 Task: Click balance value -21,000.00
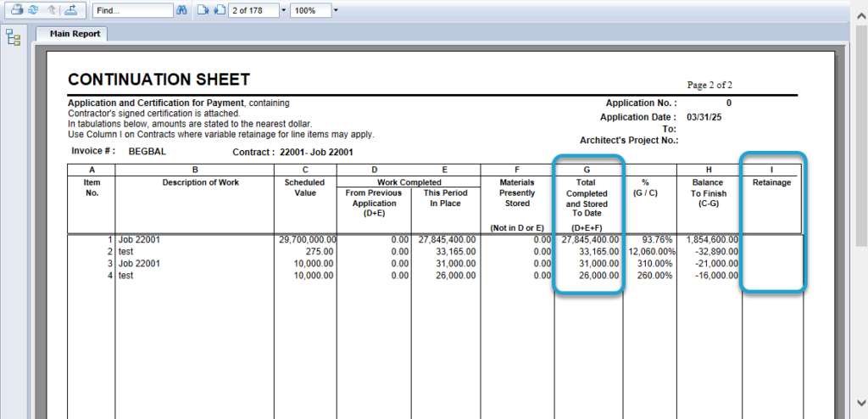click(715, 263)
